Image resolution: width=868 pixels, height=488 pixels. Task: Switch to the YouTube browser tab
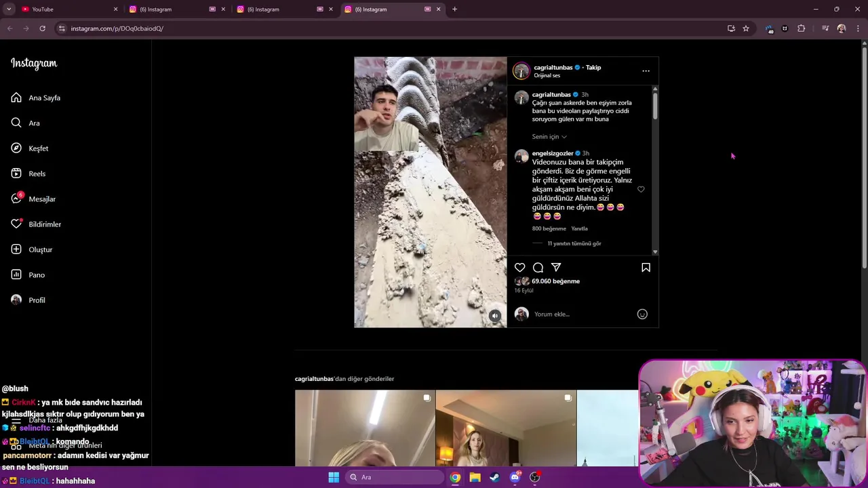pos(68,9)
